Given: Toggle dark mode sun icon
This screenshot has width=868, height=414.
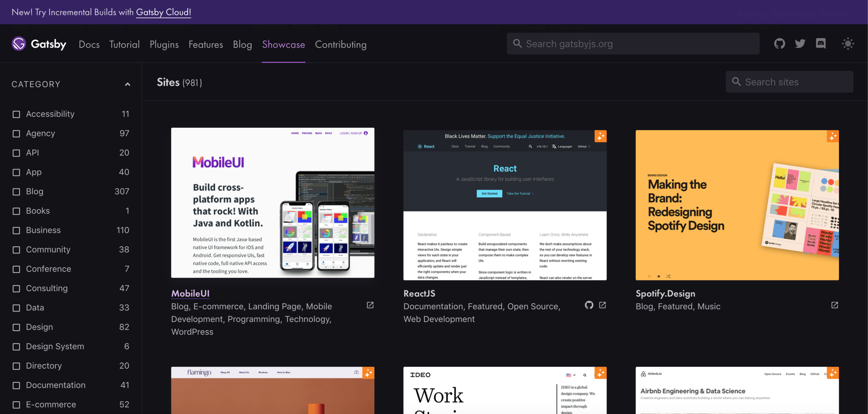Looking at the screenshot, I should coord(848,44).
